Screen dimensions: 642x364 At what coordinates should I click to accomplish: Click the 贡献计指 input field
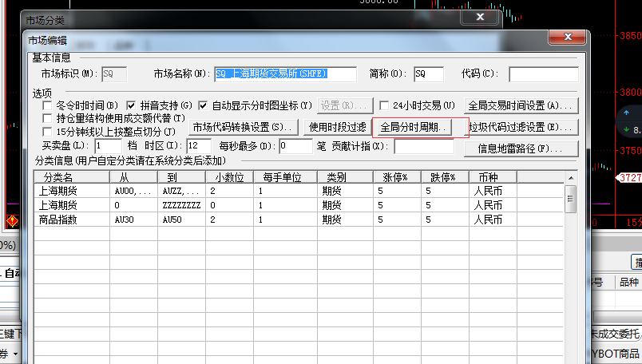pos(424,146)
